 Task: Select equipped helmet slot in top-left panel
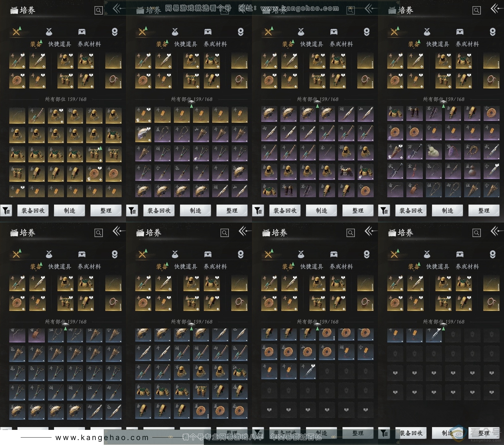click(x=65, y=61)
